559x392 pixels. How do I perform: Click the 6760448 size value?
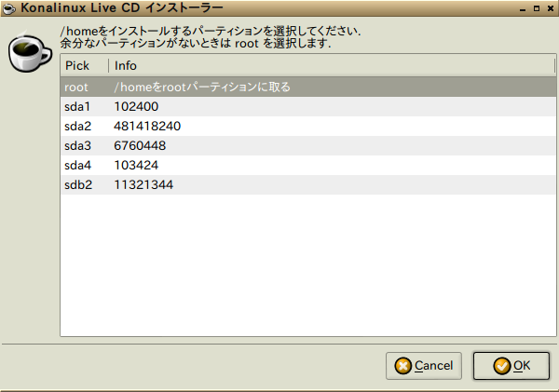point(140,146)
